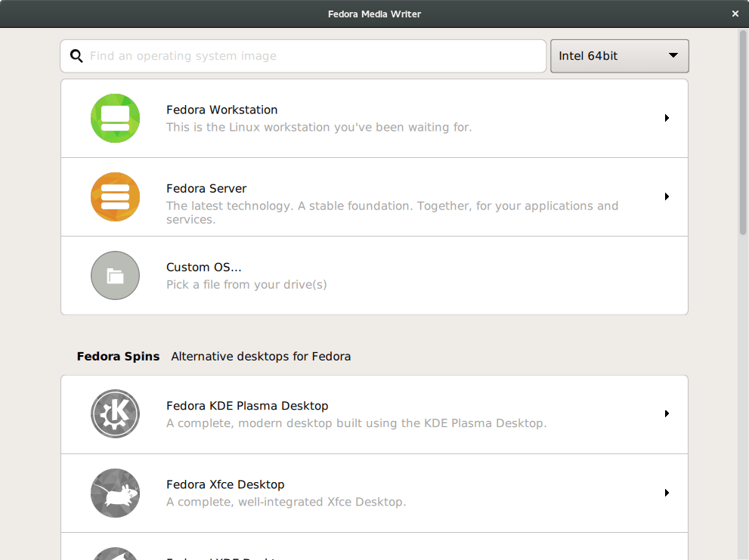
Task: Click the Xfce mouse logo icon
Action: pos(115,493)
